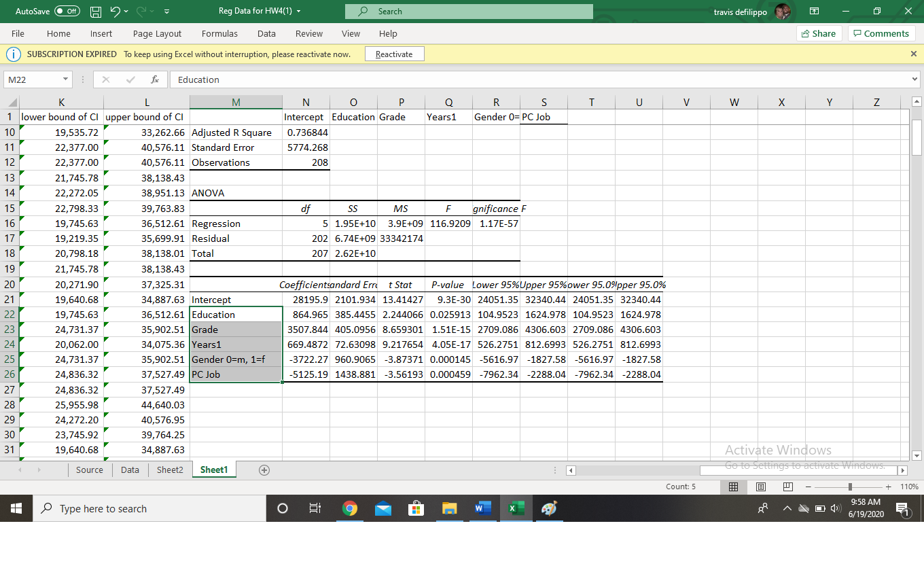Click the Share icon near the ribbon
924x583 pixels.
click(819, 33)
